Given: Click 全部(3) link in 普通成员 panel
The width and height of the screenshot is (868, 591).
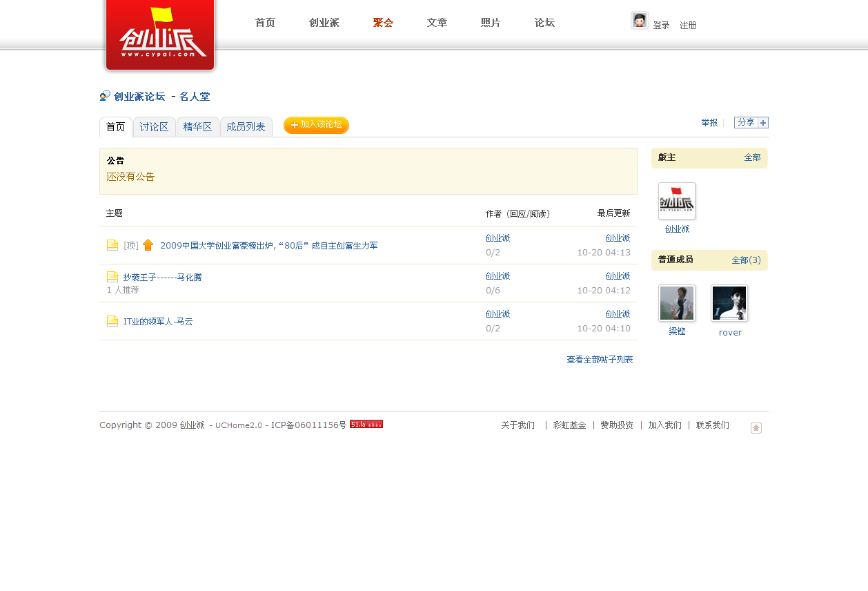Looking at the screenshot, I should point(746,260).
